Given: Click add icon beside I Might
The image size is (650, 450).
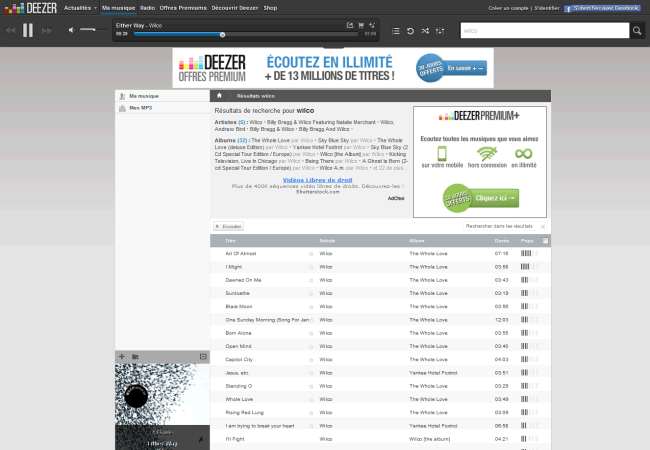Looking at the screenshot, I should point(311,267).
